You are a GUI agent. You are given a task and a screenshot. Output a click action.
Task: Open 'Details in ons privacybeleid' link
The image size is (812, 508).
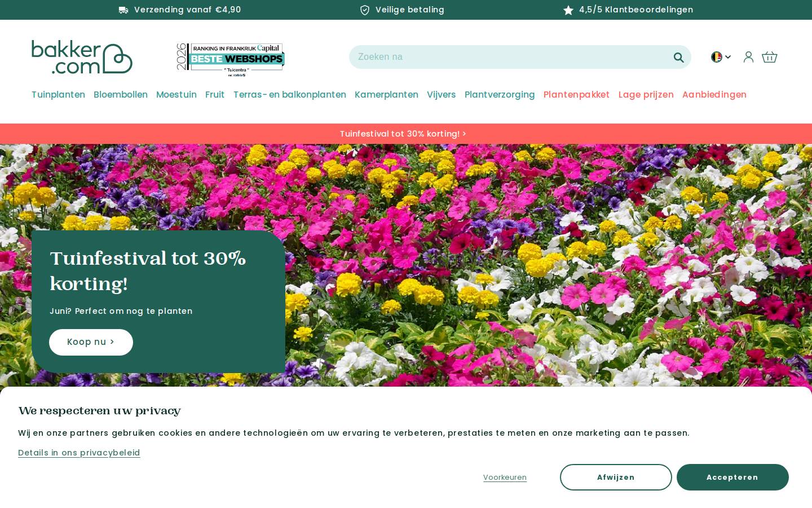[x=79, y=453]
